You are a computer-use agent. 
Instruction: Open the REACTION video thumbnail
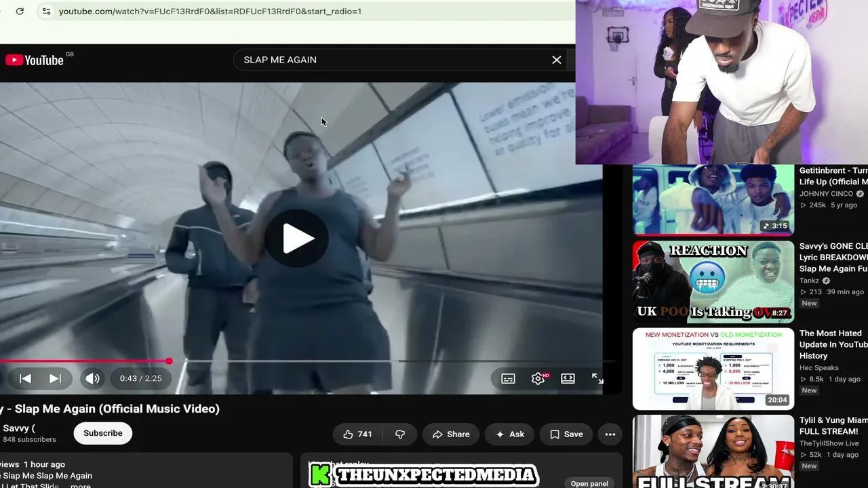713,282
